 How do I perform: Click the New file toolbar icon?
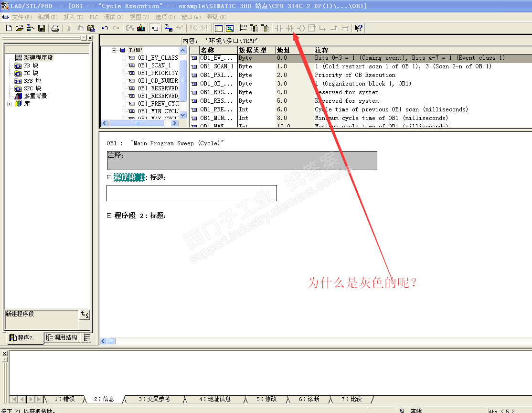coord(9,28)
